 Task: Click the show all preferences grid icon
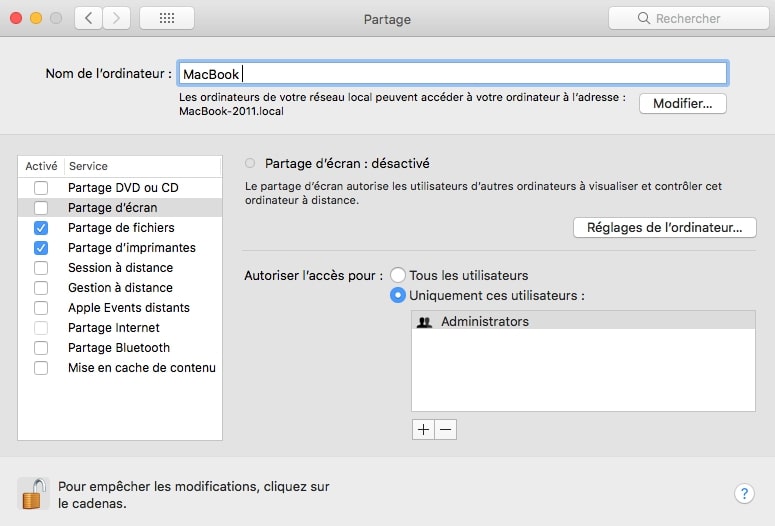pyautogui.click(x=167, y=18)
